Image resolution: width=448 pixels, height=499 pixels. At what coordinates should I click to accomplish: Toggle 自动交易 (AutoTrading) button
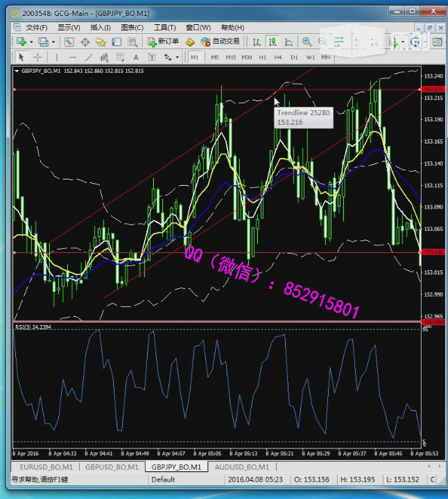[x=219, y=42]
